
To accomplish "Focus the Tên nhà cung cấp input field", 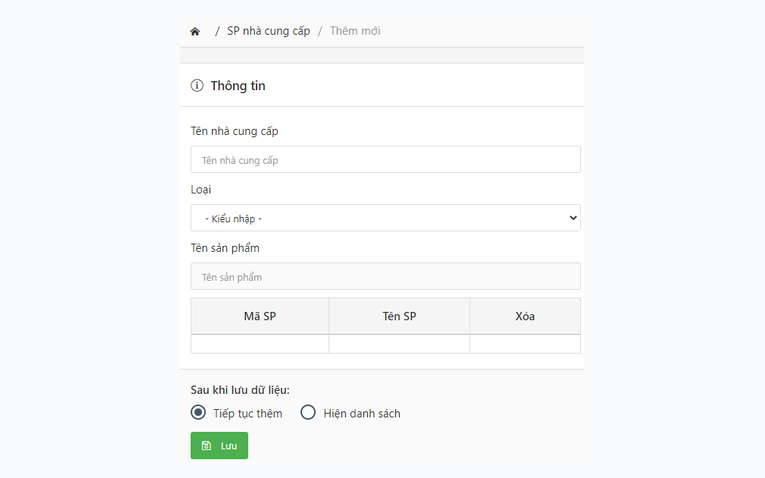I will [x=385, y=159].
